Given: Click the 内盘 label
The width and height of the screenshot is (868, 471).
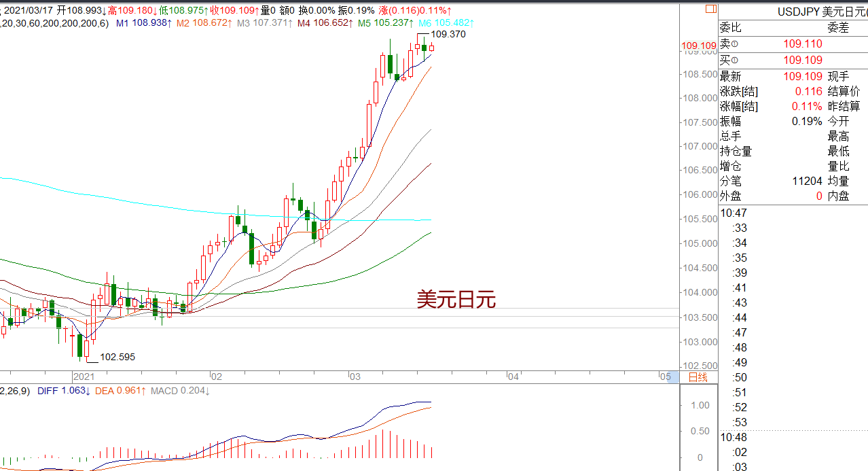Looking at the screenshot, I should (x=838, y=196).
